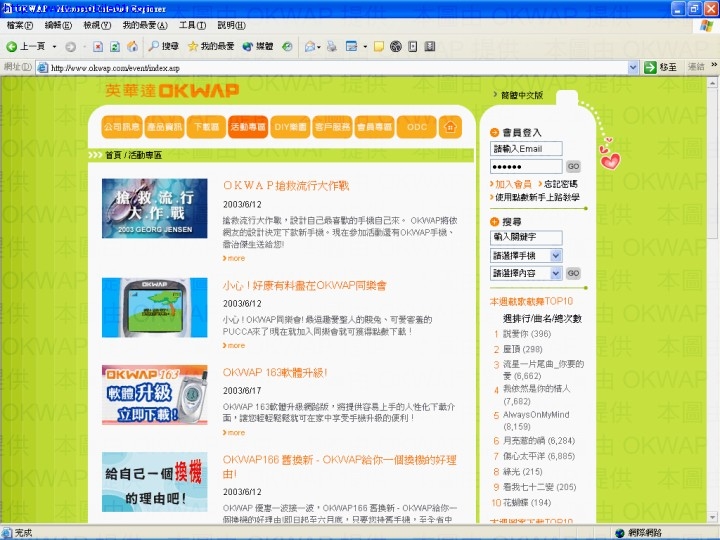Click the Print icon in toolbar
The width and height of the screenshot is (720, 540).
pos(332,46)
